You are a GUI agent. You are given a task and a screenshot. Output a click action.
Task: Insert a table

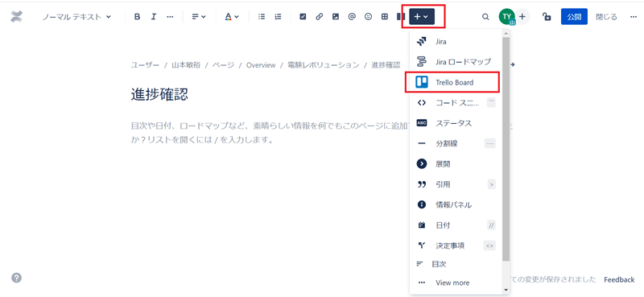(x=385, y=17)
